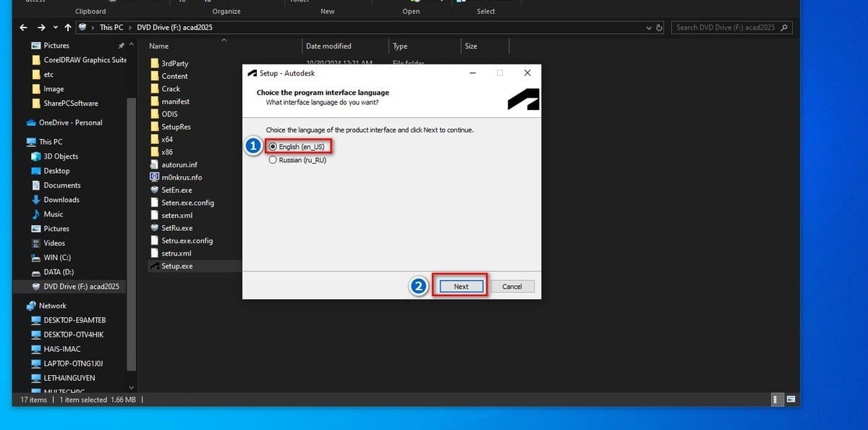Viewport: 868px width, 430px height.
Task: Choose the Russian (ru_RU) language option
Action: click(273, 160)
